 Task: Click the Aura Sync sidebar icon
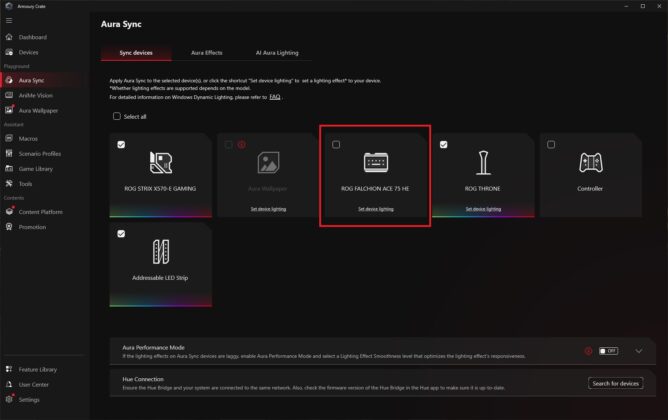coord(9,80)
